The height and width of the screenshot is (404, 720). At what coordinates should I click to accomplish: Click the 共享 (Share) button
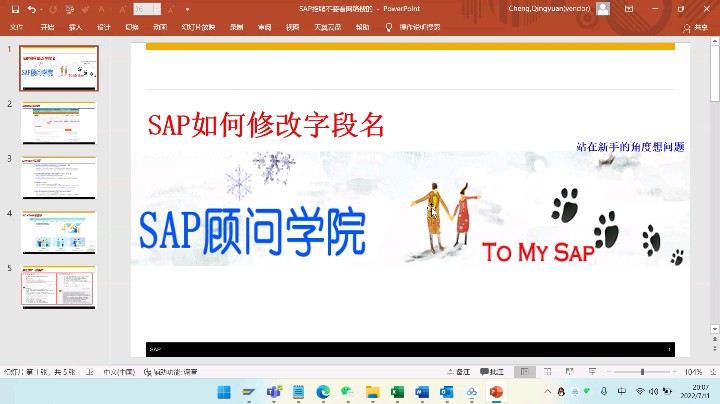point(695,28)
